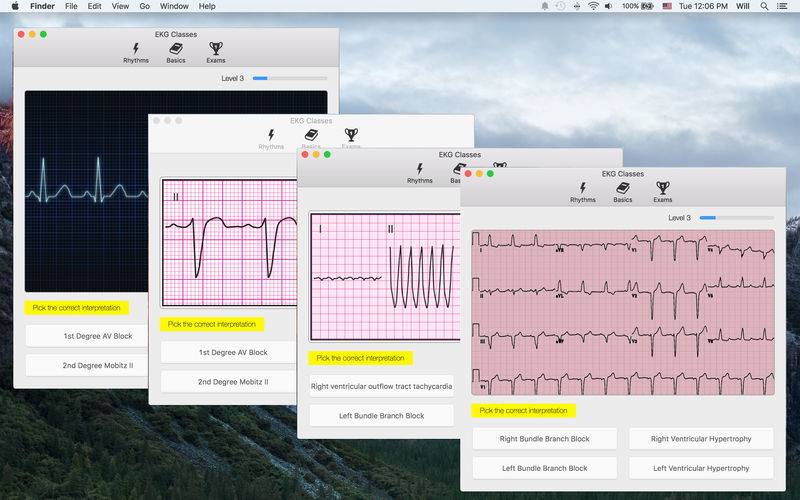Open the Apple menu
Viewport: 800px width, 500px height.
coord(15,6)
